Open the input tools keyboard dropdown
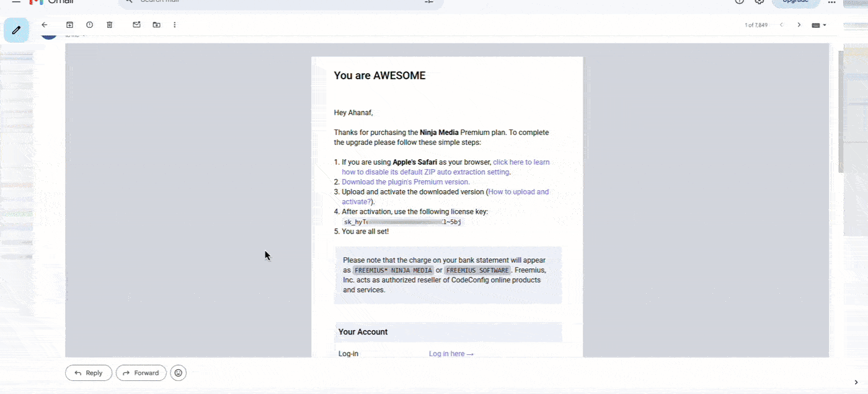868x394 pixels. (x=819, y=25)
